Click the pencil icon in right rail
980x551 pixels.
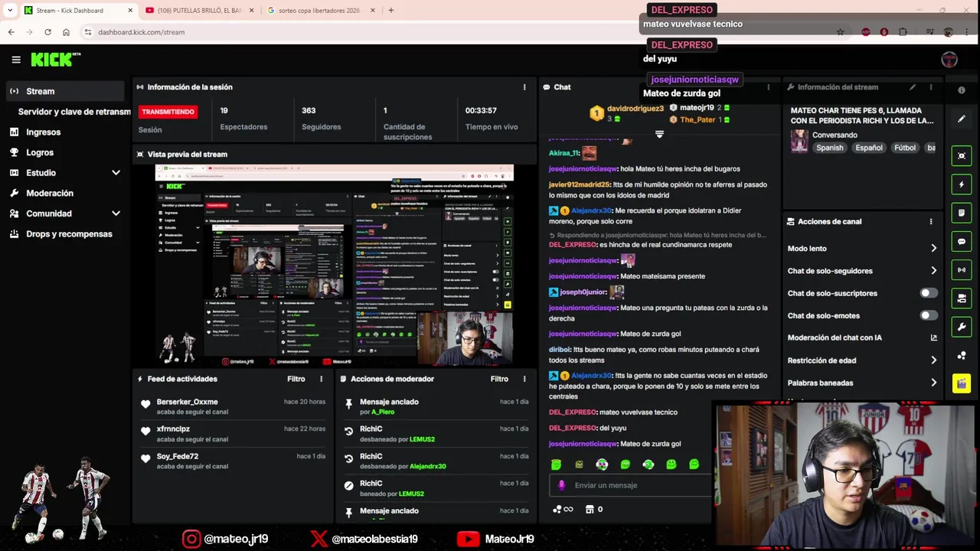tap(962, 119)
